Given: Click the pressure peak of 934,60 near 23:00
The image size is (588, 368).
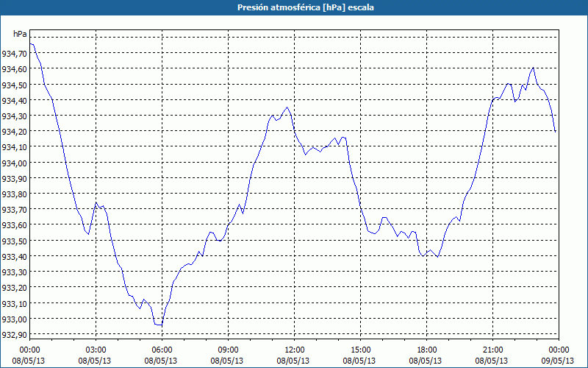Looking at the screenshot, I should [533, 68].
